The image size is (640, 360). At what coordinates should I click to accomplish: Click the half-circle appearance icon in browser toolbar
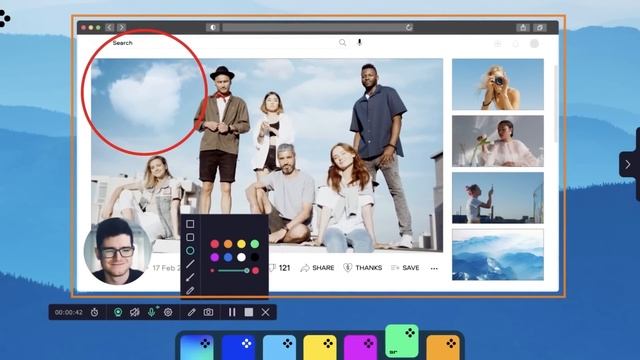pyautogui.click(x=213, y=27)
